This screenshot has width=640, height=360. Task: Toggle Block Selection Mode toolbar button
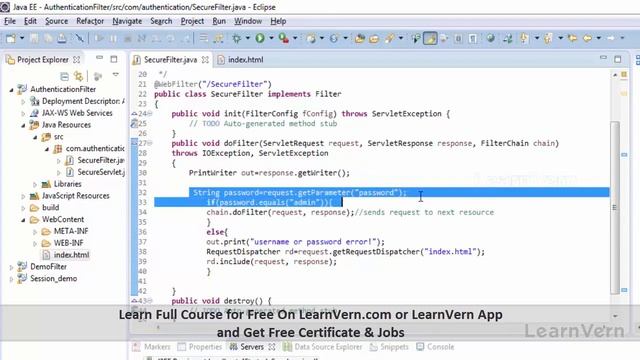(458, 38)
